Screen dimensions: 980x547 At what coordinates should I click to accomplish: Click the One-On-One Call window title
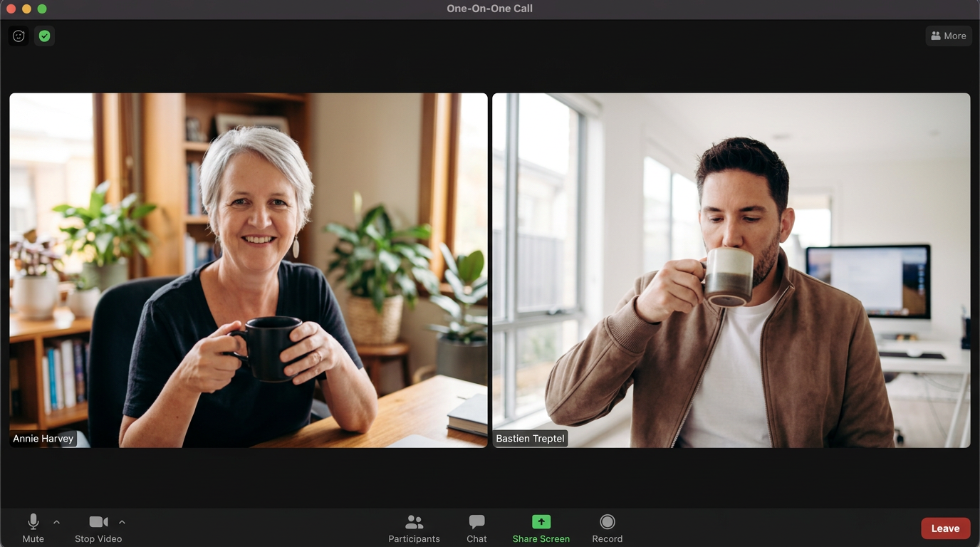490,9
